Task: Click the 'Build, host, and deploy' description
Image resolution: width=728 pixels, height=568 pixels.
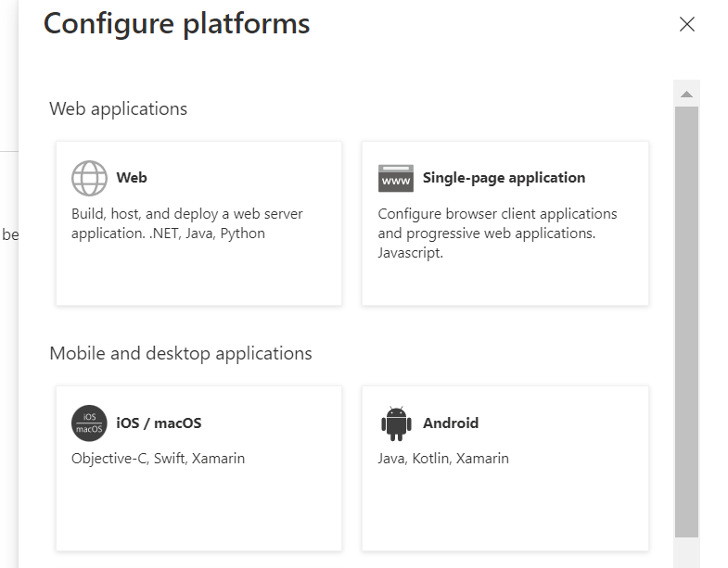Action: click(186, 223)
